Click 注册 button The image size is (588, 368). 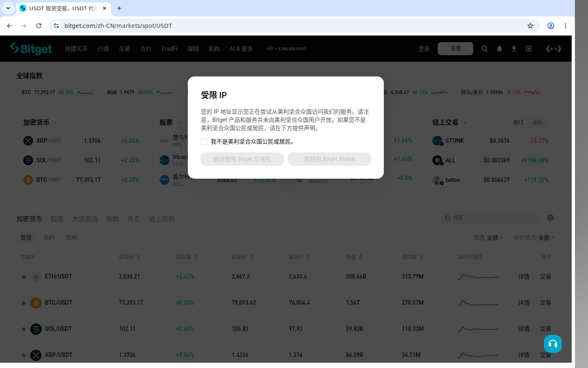point(455,49)
